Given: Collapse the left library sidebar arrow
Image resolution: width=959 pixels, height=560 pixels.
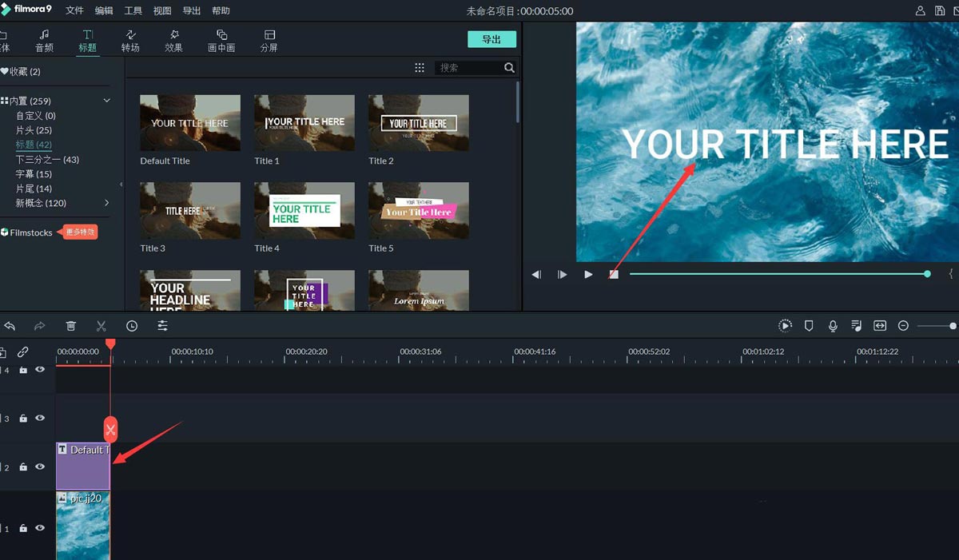Looking at the screenshot, I should 121,185.
